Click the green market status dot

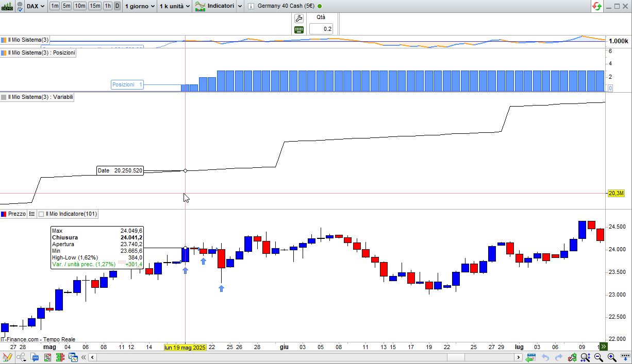click(x=320, y=6)
